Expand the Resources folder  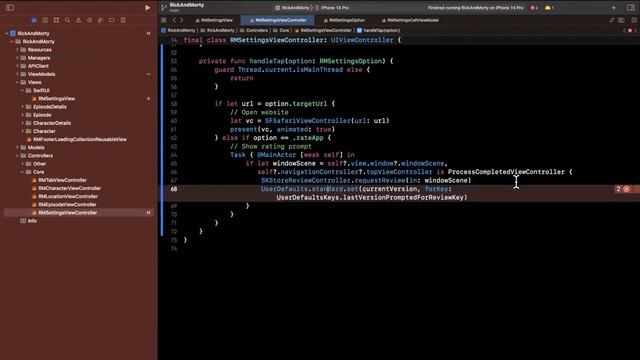[x=18, y=50]
